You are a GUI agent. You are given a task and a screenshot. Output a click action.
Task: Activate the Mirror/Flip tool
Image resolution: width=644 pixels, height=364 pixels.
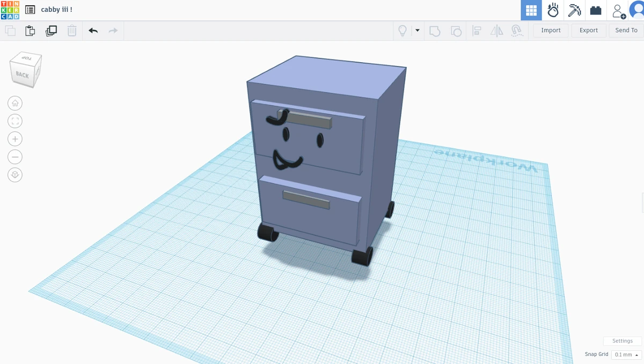coord(497,31)
